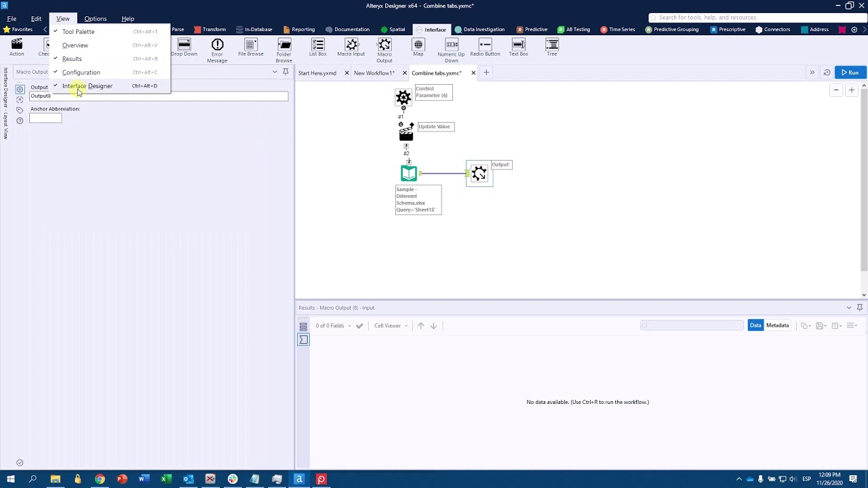This screenshot has width=868, height=488.
Task: Open the Edit menu
Action: pos(36,19)
